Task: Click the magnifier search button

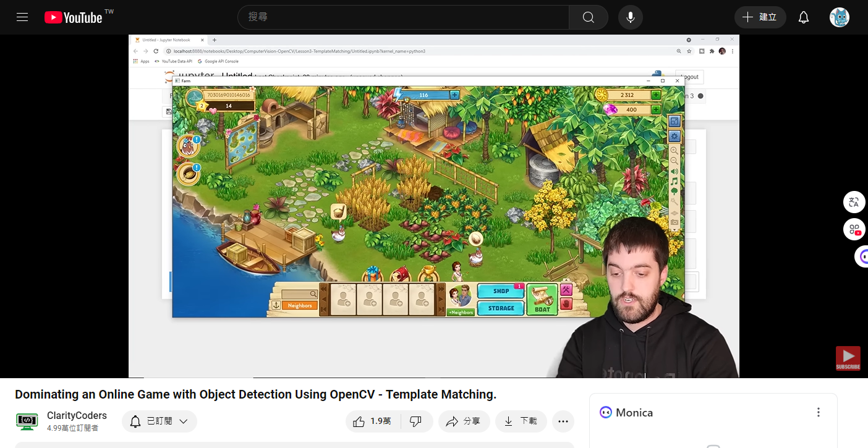Action: 588,17
